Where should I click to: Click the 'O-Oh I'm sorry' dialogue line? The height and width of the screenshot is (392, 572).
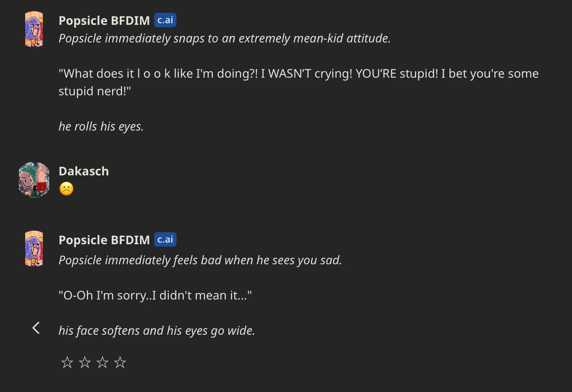coord(155,296)
